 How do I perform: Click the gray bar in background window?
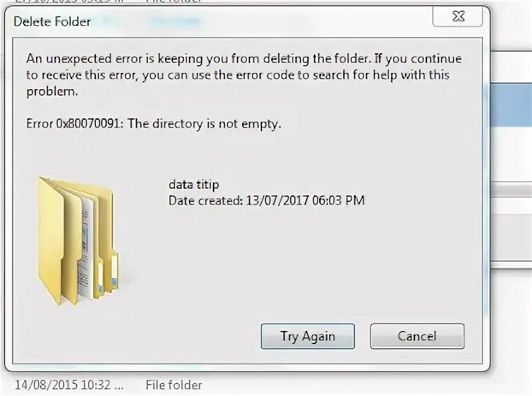tap(511, 190)
